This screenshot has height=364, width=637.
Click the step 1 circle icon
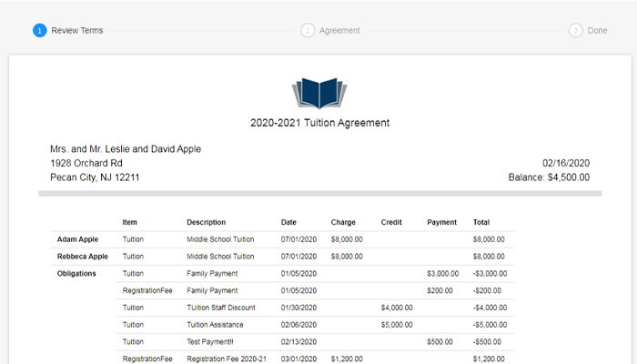coord(39,30)
